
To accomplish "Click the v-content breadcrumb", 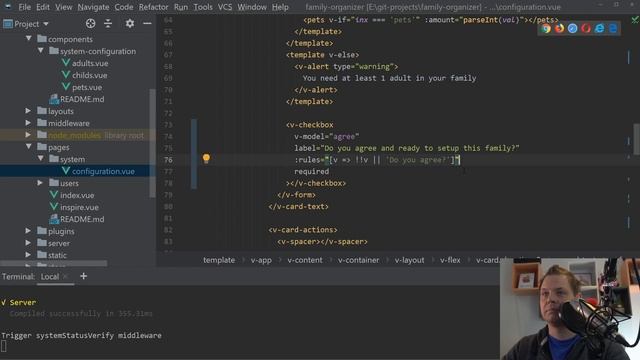I will 305,260.
